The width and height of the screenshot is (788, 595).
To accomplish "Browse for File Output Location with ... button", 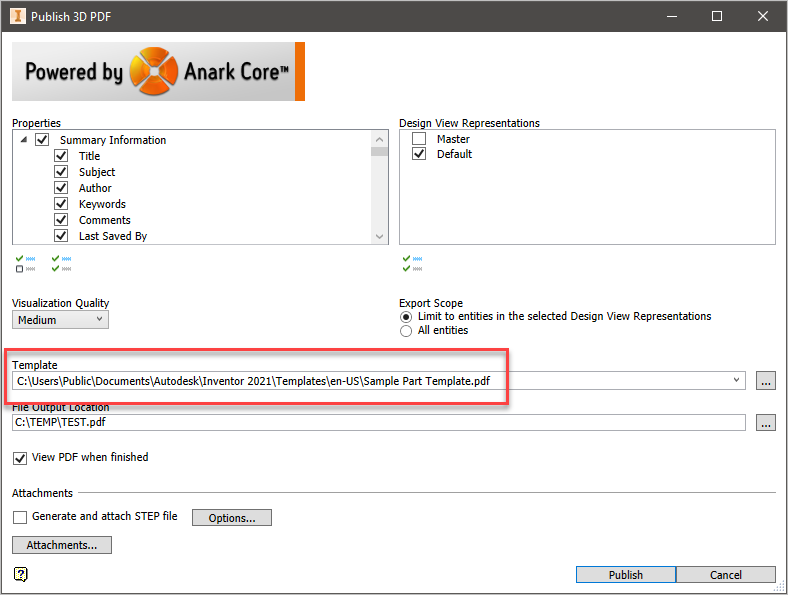I will 766,423.
